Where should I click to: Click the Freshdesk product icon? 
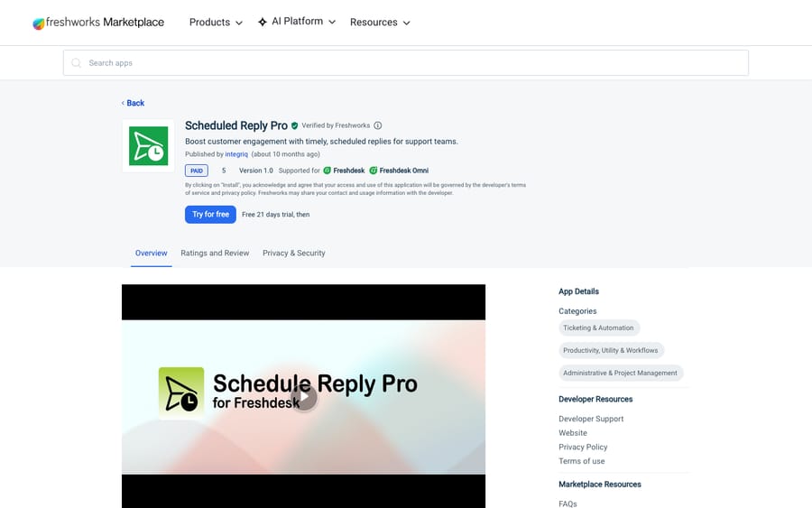328,171
